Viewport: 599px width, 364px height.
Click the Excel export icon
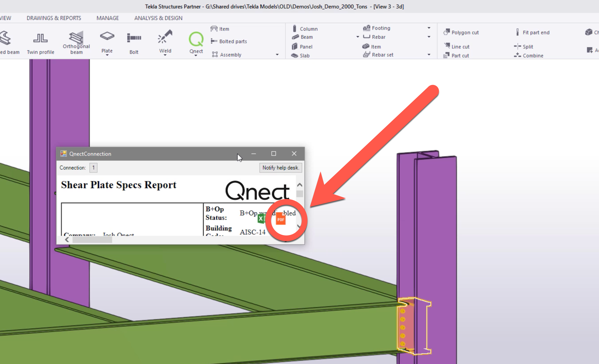261,218
